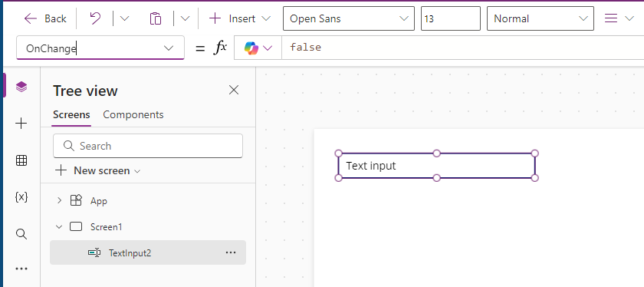Expand the paste options chevron
This screenshot has height=287, width=644.
click(186, 18)
